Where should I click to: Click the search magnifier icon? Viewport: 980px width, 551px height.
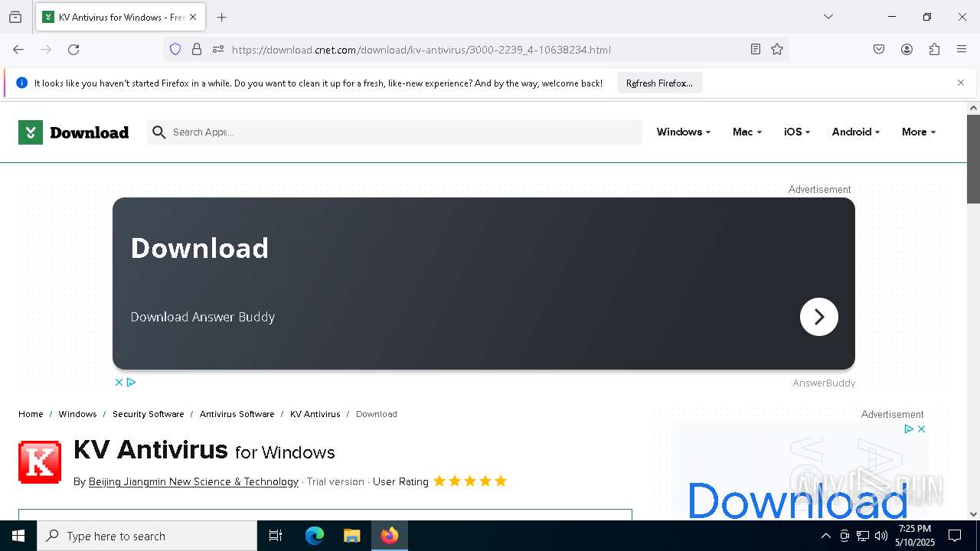[158, 132]
